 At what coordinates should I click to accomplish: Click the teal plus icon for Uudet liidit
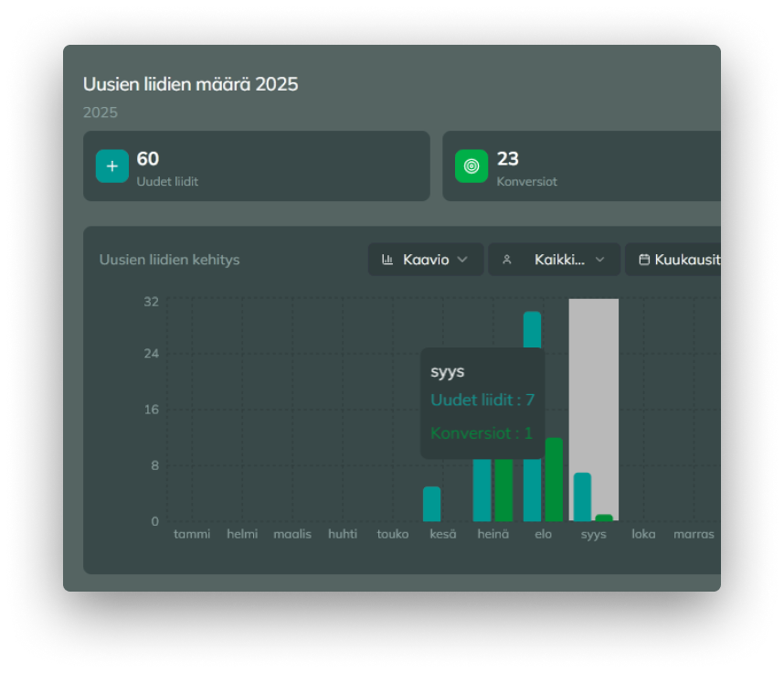point(112,166)
